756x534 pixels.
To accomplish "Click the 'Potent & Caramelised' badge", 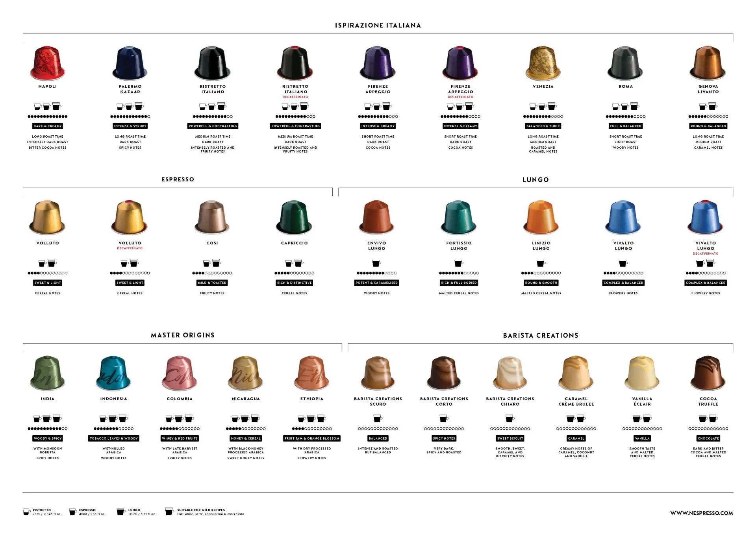I will 377,283.
